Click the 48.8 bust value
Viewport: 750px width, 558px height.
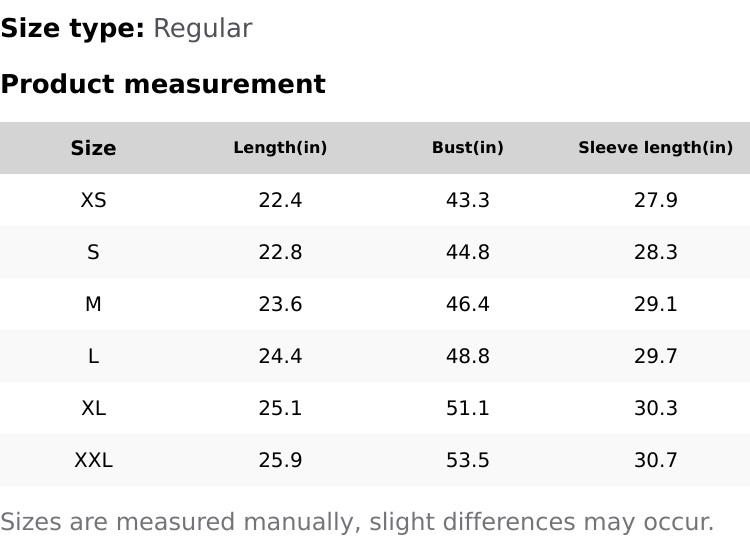[x=467, y=356]
